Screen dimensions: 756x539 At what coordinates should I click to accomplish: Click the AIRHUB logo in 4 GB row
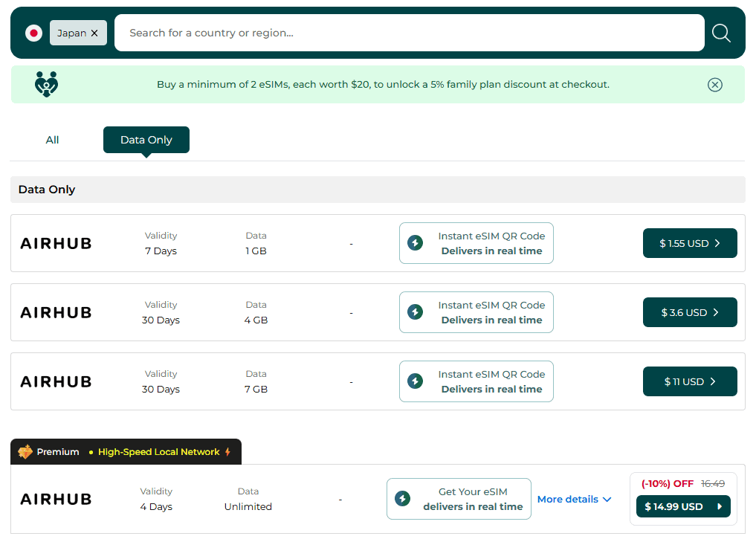tap(56, 312)
